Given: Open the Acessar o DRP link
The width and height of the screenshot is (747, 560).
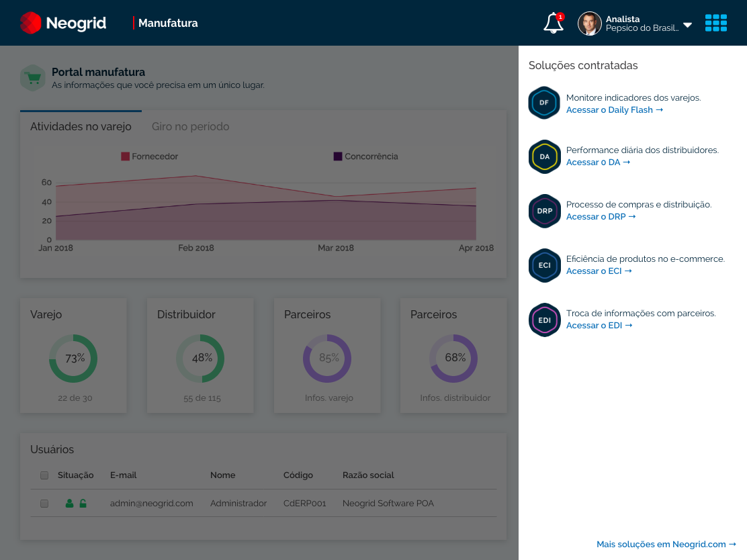Looking at the screenshot, I should pos(601,217).
